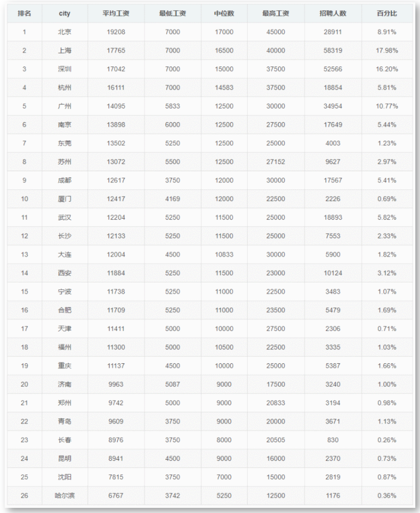Select the 哈尔滨 city cell
Screen dimensions: 420x513
coord(64,496)
